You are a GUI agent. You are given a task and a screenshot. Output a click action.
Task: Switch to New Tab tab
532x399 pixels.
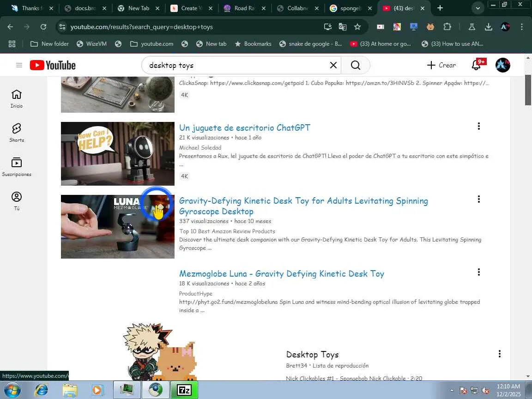pyautogui.click(x=139, y=8)
